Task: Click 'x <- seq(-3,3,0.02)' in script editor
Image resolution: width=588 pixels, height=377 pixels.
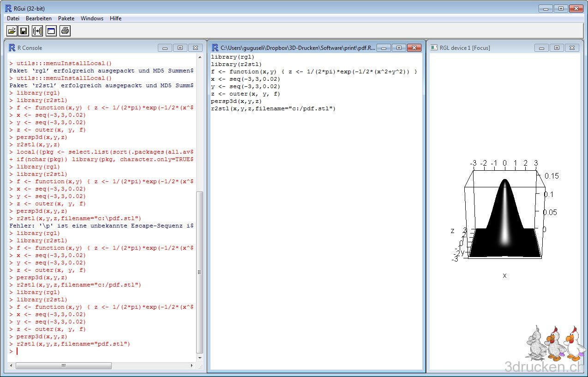Action: pyautogui.click(x=246, y=79)
